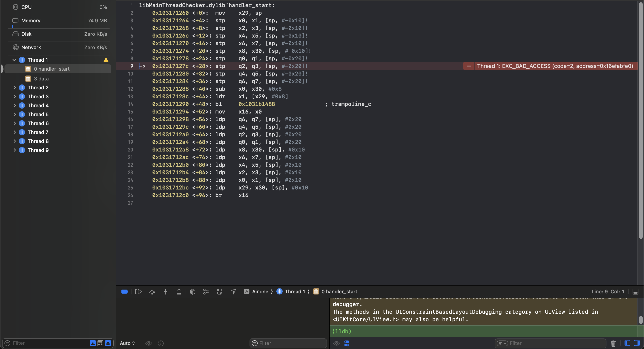Toggle Quick Look eye icon in variables view

(149, 343)
